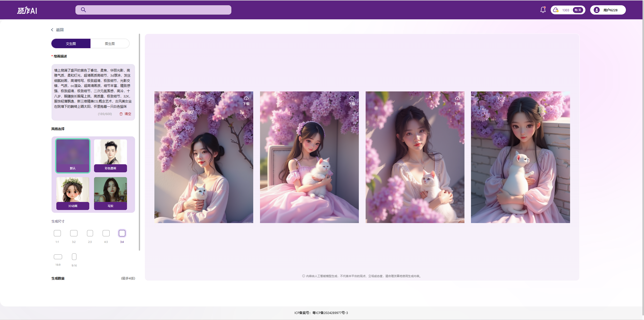The height and width of the screenshot is (320, 644).
Task: Click the cloud credits icon
Action: pos(556,10)
